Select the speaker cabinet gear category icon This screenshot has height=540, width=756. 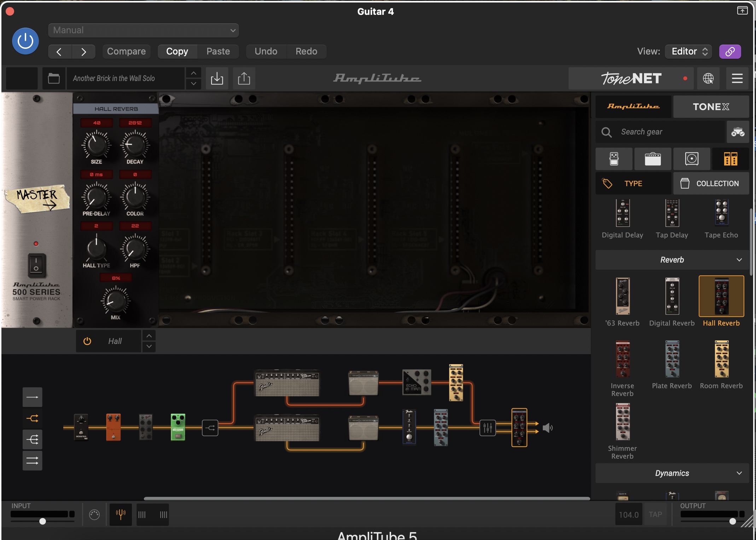tap(692, 159)
